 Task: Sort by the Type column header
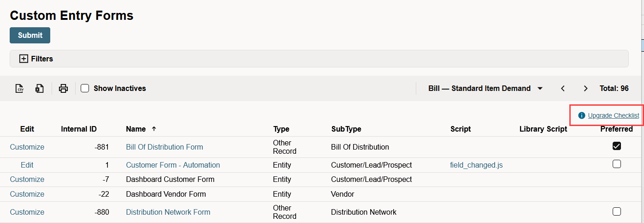pyautogui.click(x=281, y=129)
